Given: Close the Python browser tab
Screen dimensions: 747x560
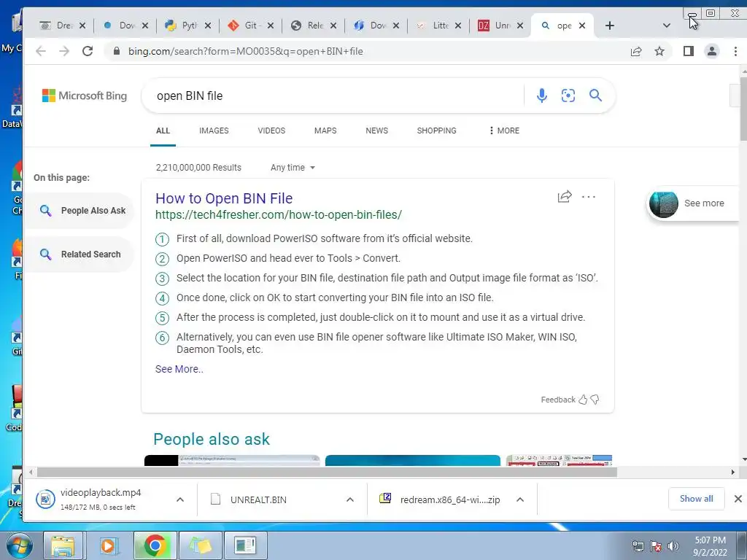Looking at the screenshot, I should click(208, 26).
